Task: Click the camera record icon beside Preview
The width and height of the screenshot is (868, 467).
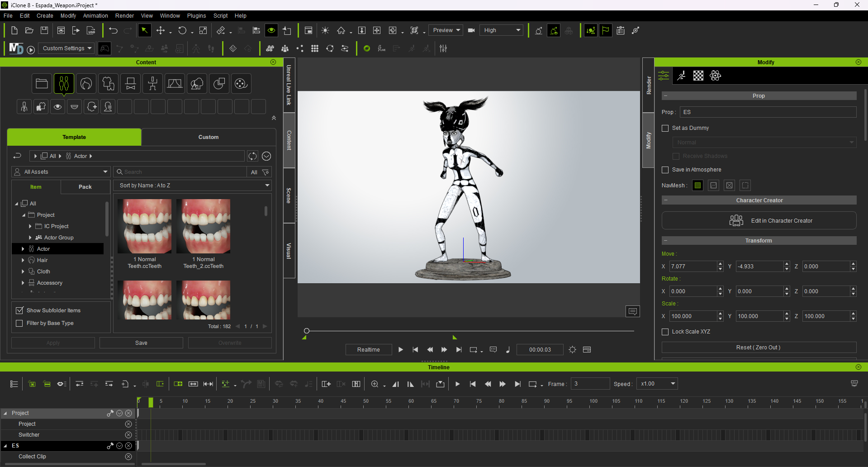Action: pyautogui.click(x=471, y=30)
